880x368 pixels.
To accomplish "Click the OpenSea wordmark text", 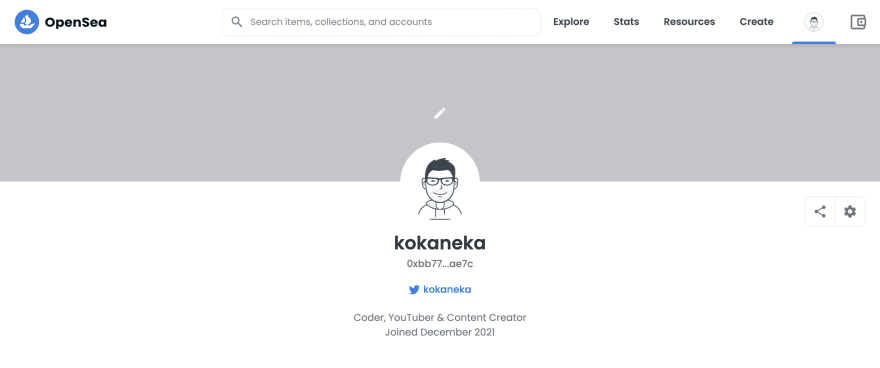I will (x=76, y=22).
